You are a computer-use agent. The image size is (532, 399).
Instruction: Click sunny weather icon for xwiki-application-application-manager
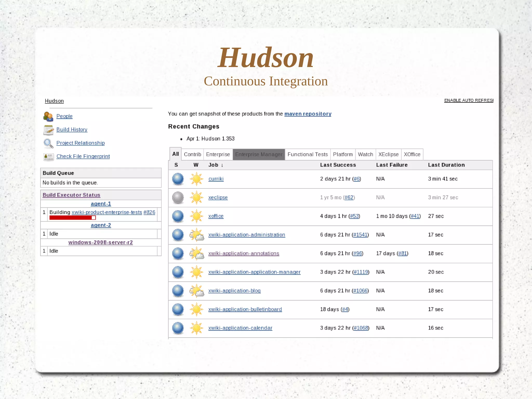pyautogui.click(x=197, y=272)
